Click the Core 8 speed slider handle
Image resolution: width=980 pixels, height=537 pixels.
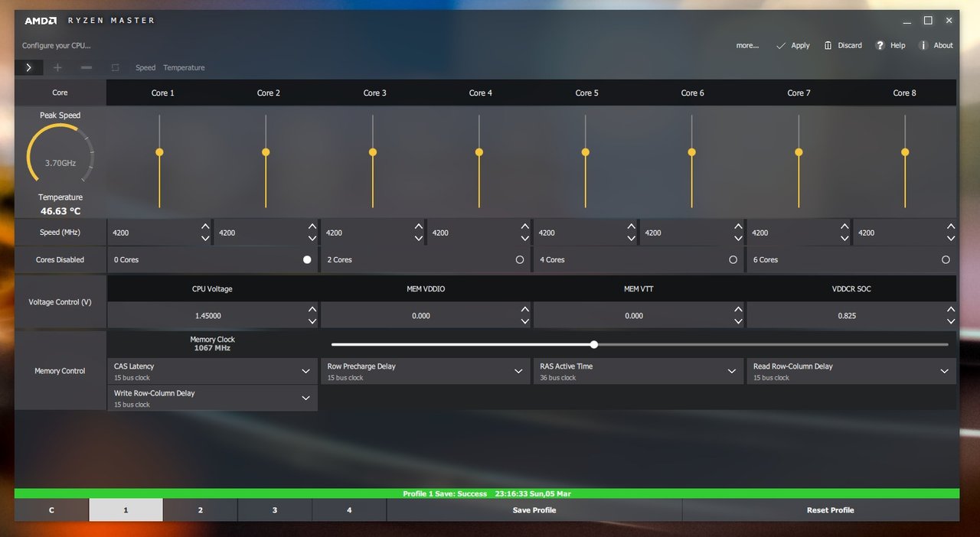tap(905, 152)
